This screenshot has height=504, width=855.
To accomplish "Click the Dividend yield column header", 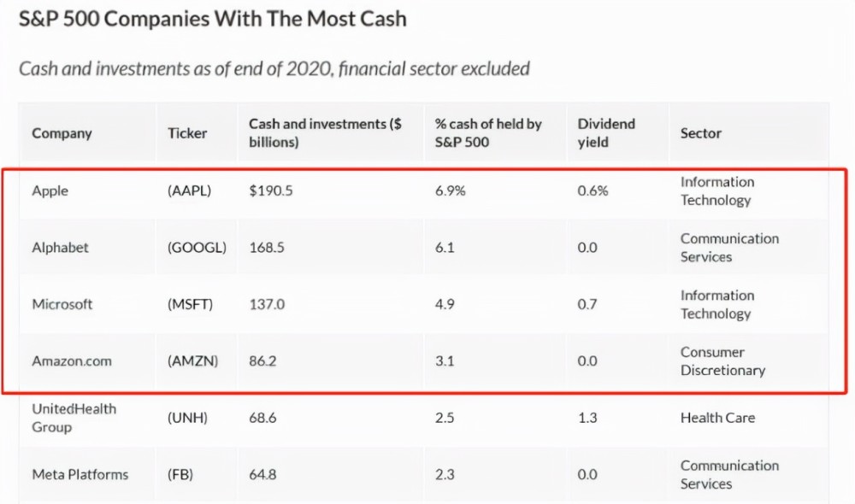I will (606, 133).
